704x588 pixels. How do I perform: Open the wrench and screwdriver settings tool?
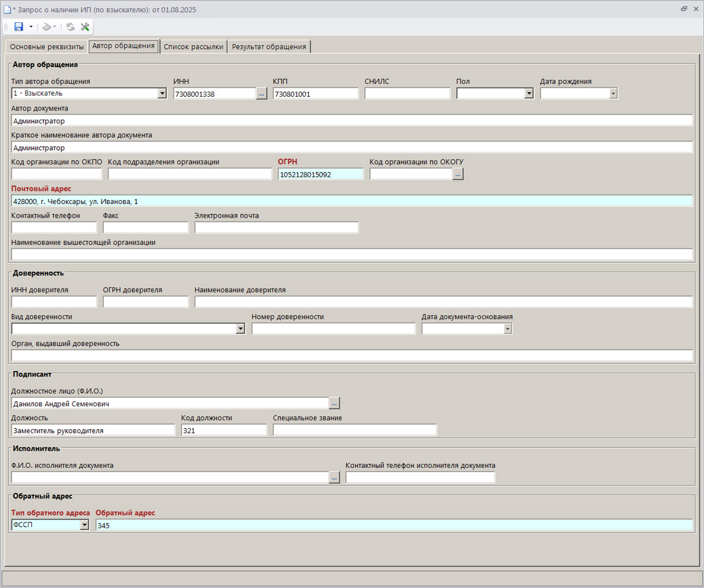click(x=85, y=27)
